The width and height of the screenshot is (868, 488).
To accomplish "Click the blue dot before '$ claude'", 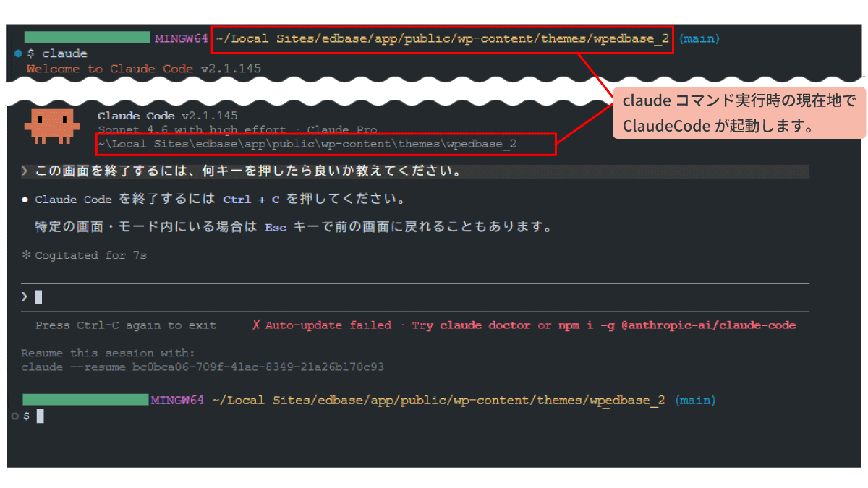I will coord(17,53).
